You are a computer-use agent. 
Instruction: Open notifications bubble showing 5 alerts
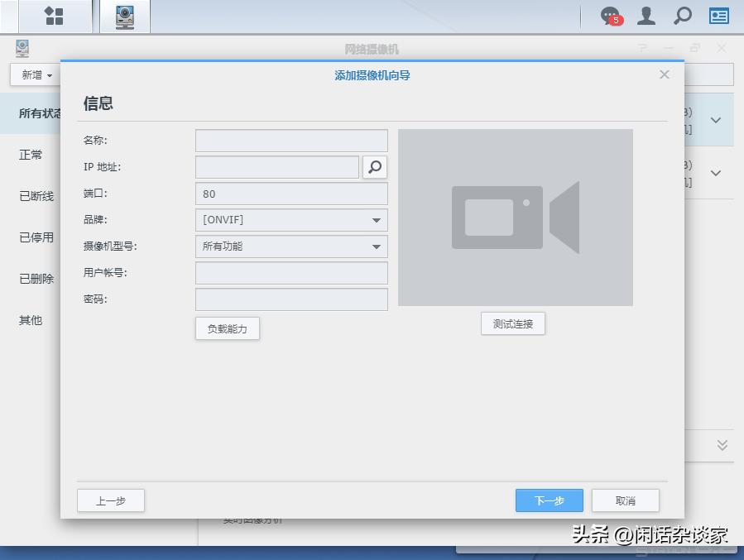(610, 15)
